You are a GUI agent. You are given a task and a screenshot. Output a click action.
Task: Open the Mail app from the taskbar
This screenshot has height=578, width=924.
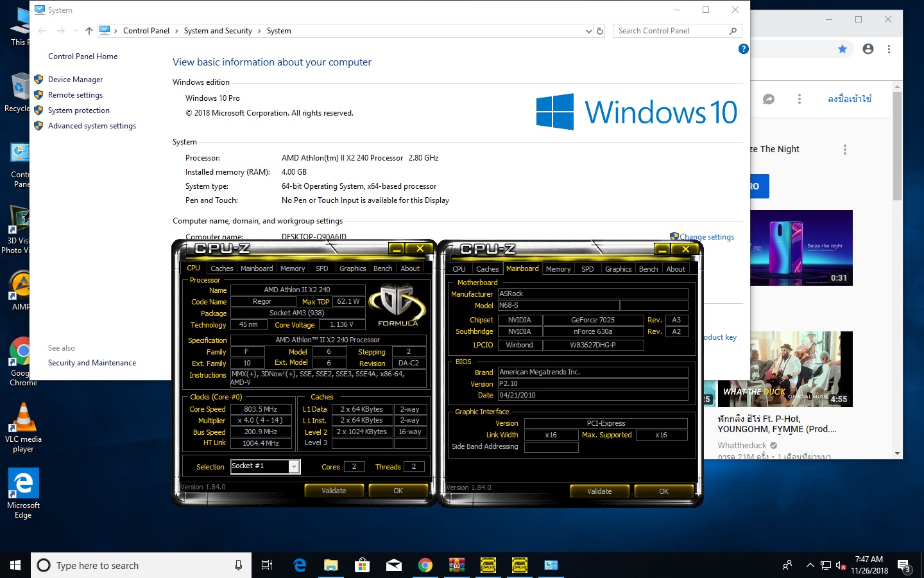point(394,565)
